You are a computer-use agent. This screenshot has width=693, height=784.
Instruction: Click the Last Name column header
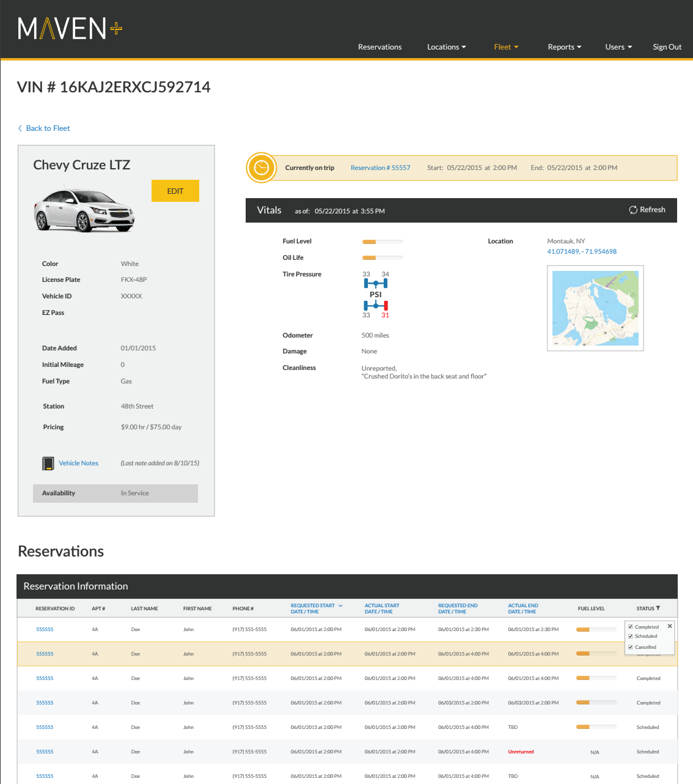144,608
